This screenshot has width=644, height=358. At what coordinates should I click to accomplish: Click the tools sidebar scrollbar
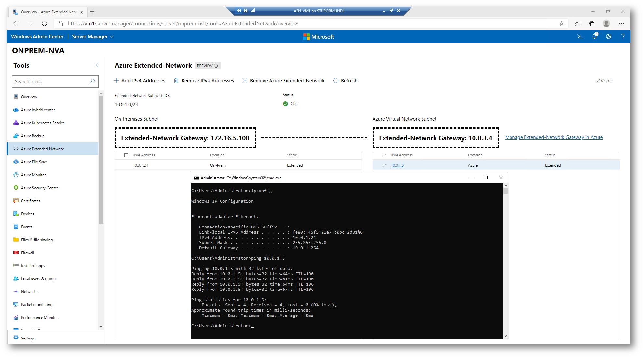[101, 159]
